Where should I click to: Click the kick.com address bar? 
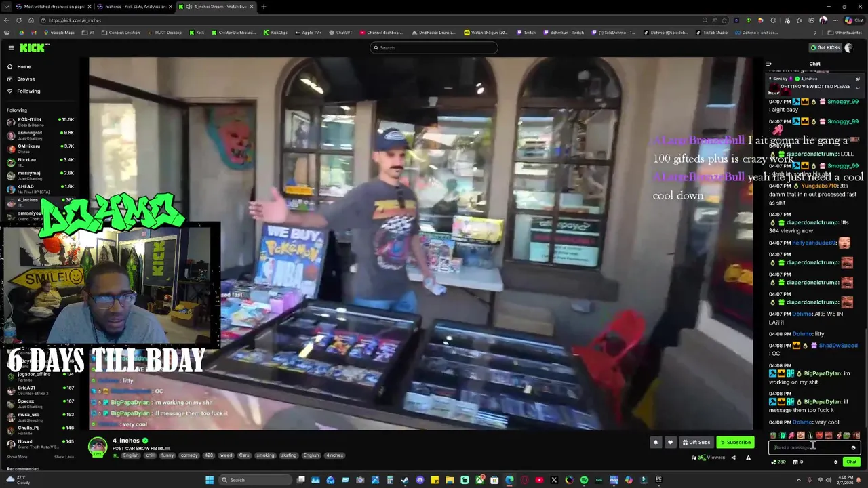point(370,20)
